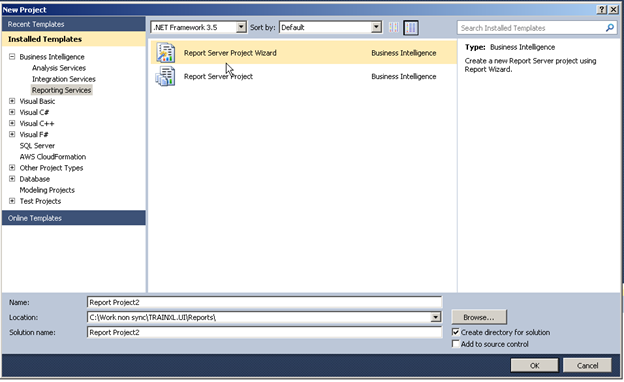624x382 pixels.
Task: Select AWS CloudFormation template category
Action: pos(53,157)
